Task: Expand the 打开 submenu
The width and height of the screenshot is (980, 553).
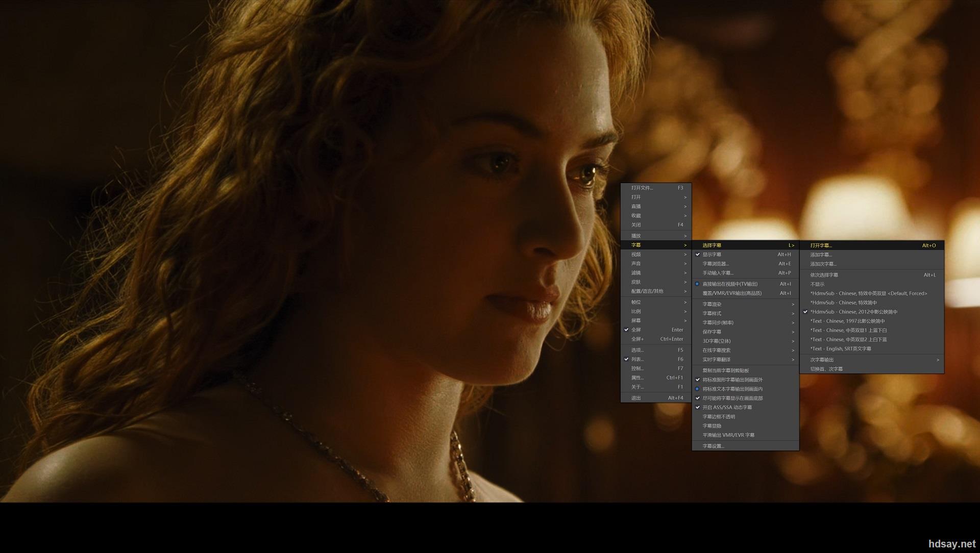Action: pyautogui.click(x=656, y=197)
